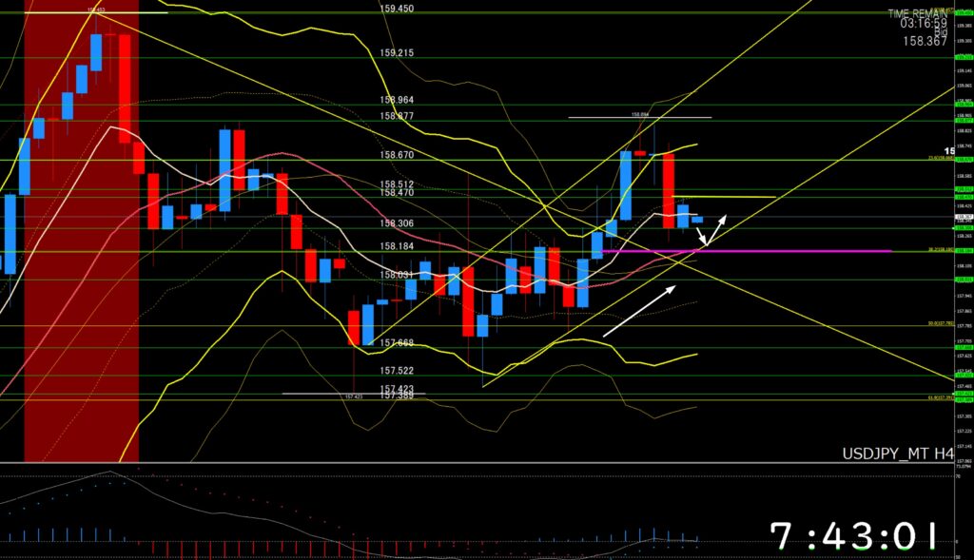Click the 158.670 price level label
This screenshot has width=974, height=560.
[x=396, y=155]
